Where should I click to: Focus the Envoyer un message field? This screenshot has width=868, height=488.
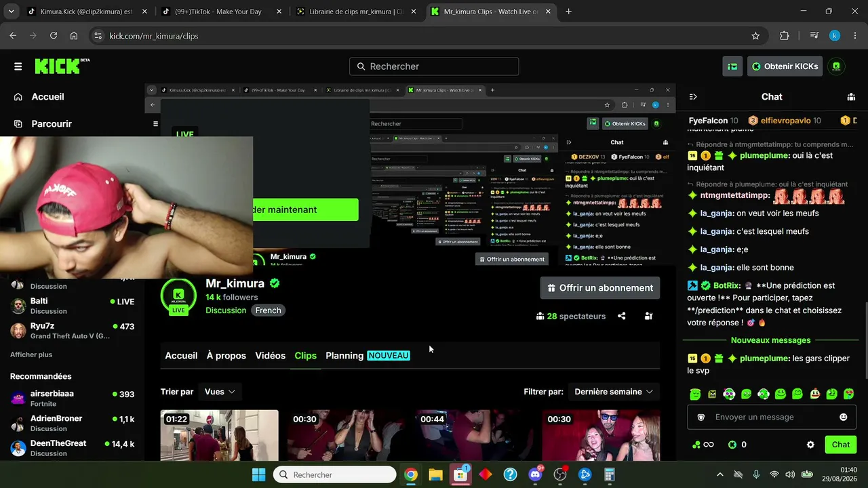pyautogui.click(x=772, y=418)
